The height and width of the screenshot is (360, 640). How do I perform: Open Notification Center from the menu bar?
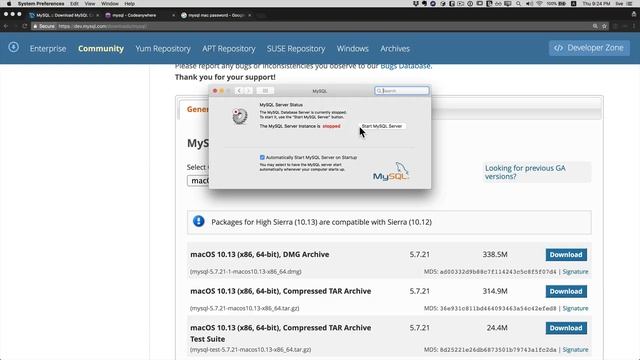tap(630, 3)
